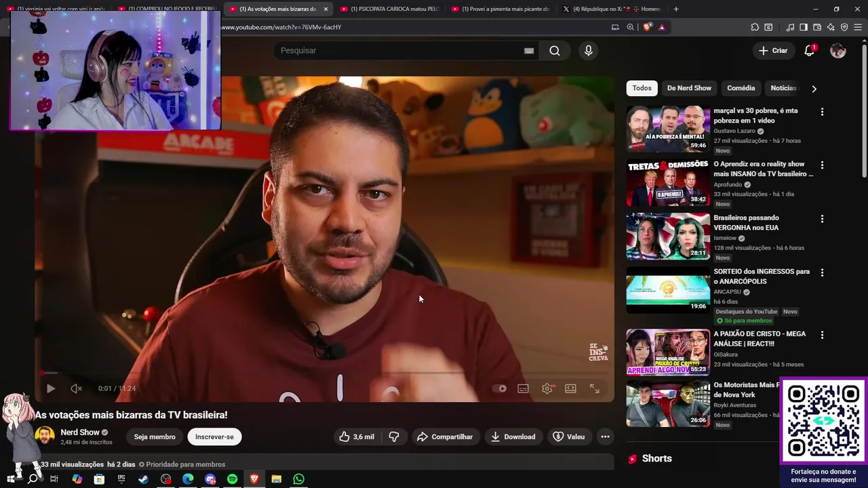This screenshot has width=868, height=488.
Task: Open Epic Games launcher from taskbar
Action: tap(121, 479)
